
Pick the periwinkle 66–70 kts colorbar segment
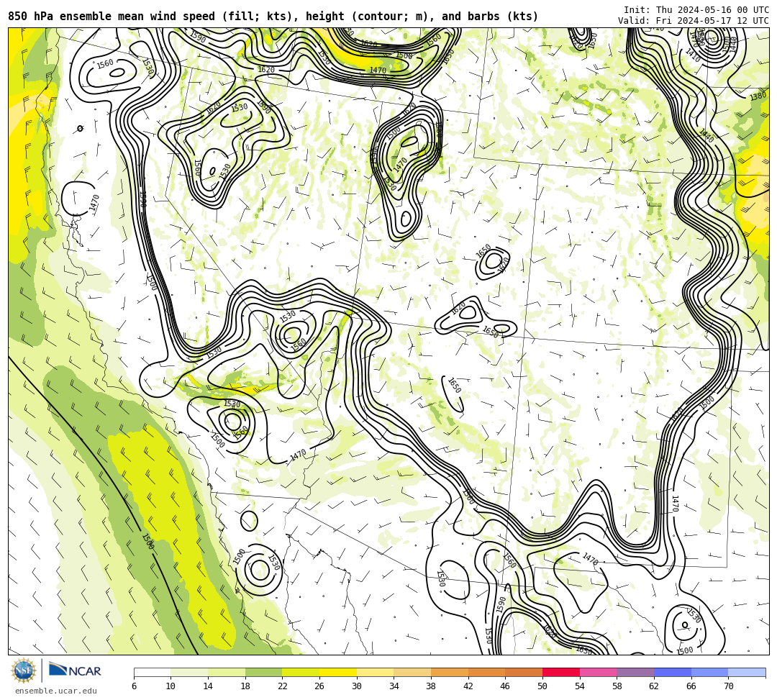pyautogui.click(x=709, y=672)
